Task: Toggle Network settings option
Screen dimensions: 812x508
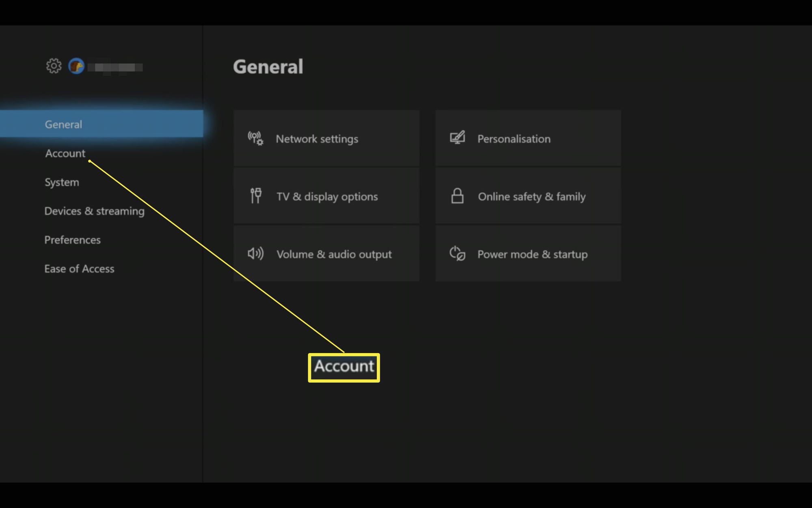Action: (x=326, y=139)
